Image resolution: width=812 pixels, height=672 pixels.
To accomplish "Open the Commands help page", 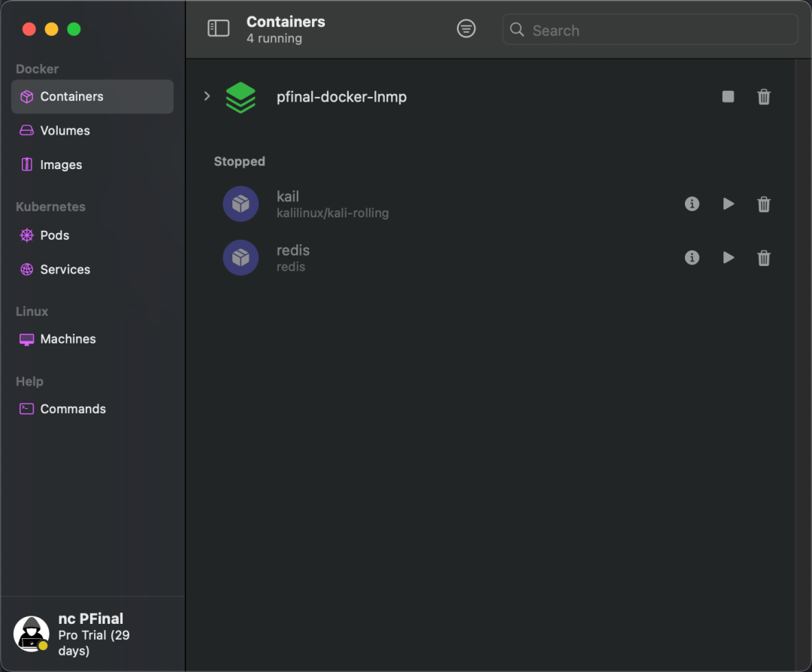I will coord(92,409).
